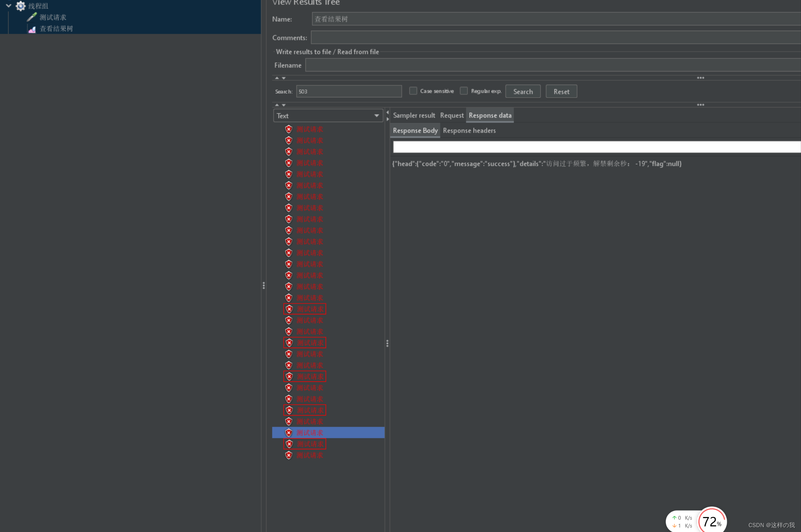Click the vertical splitter handle beside the tree panel

tap(264, 285)
